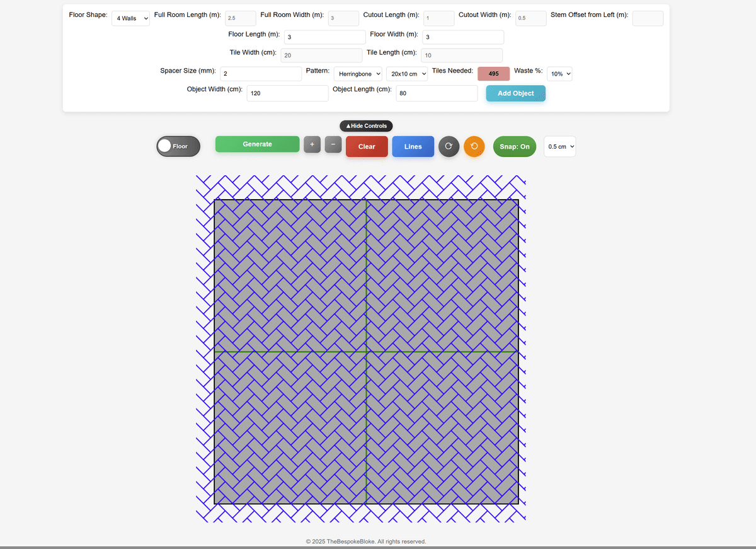Open the Herringbone pattern dropdown
This screenshot has height=549, width=756.
[357, 74]
